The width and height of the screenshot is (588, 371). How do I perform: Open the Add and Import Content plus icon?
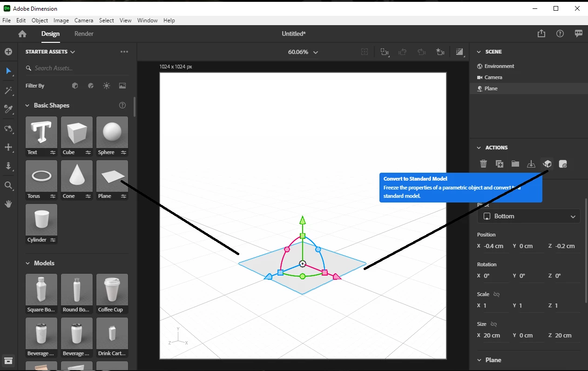(8, 52)
